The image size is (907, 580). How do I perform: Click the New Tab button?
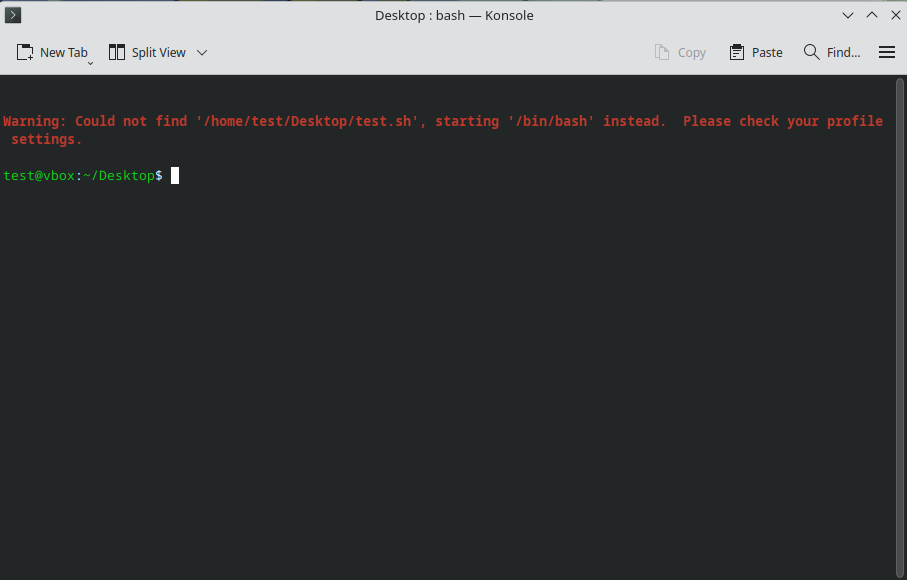(51, 53)
